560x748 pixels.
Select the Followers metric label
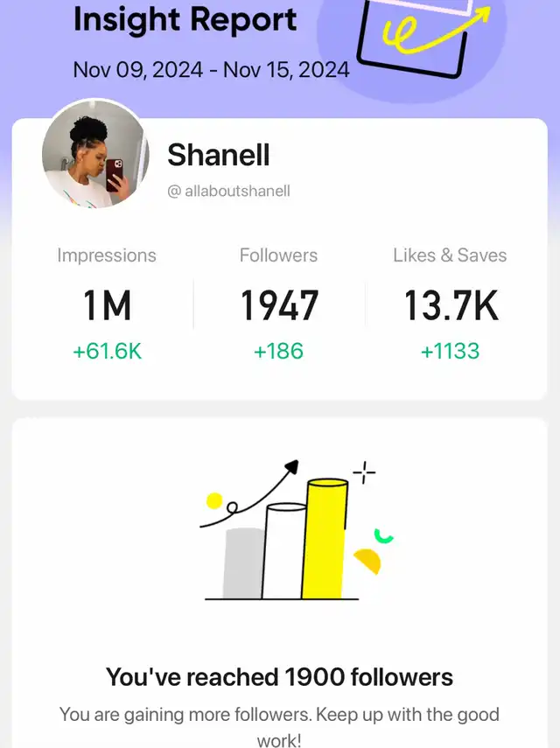(278, 255)
